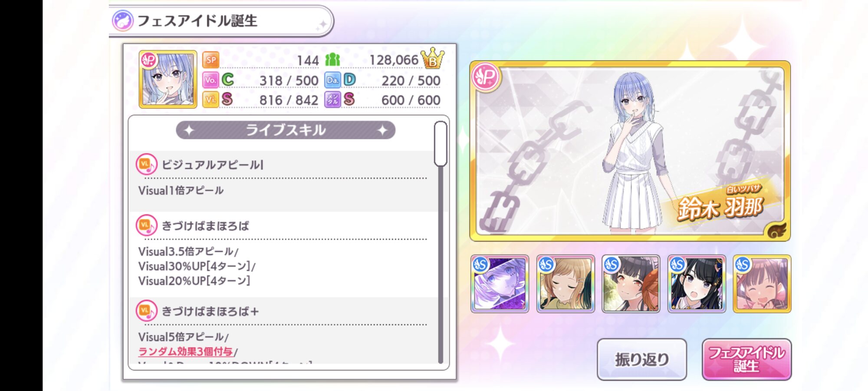Screen dimensions: 868x391
Task: Click the きづけばまほろば+ skill icon
Action: tap(146, 311)
